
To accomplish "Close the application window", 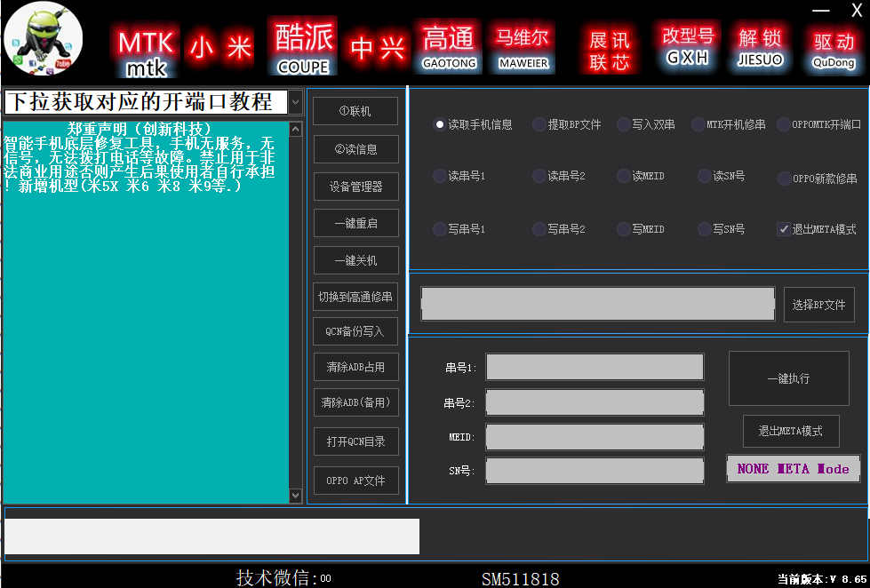I will tap(857, 10).
